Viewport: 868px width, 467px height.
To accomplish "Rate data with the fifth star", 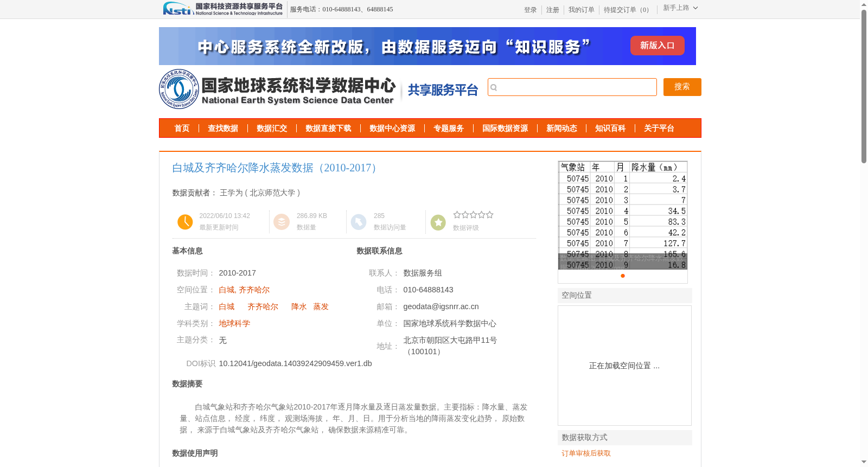I will point(489,215).
